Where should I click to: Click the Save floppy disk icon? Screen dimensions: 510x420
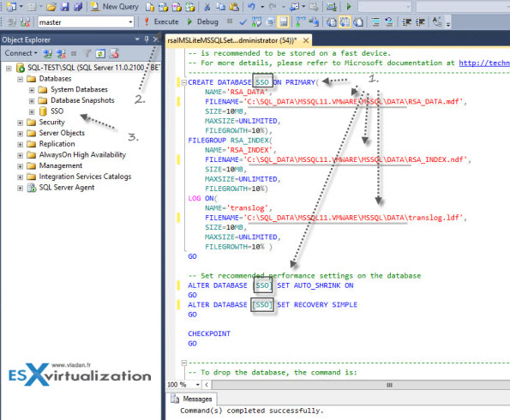tap(65, 7)
